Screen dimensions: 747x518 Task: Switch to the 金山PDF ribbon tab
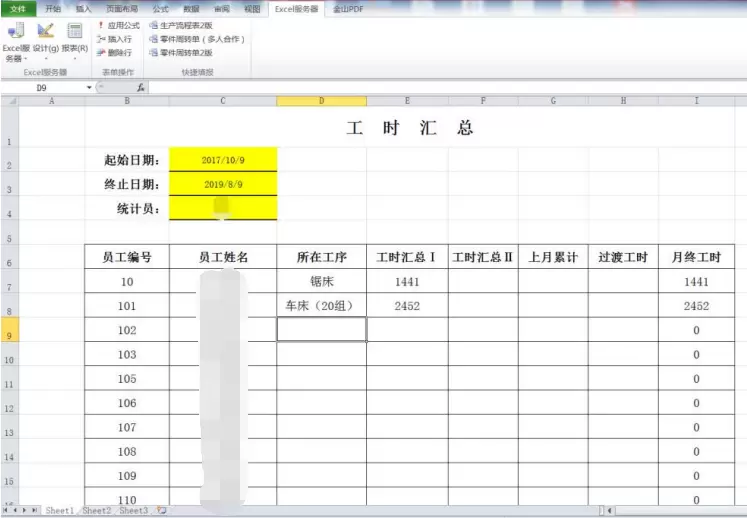348,8
